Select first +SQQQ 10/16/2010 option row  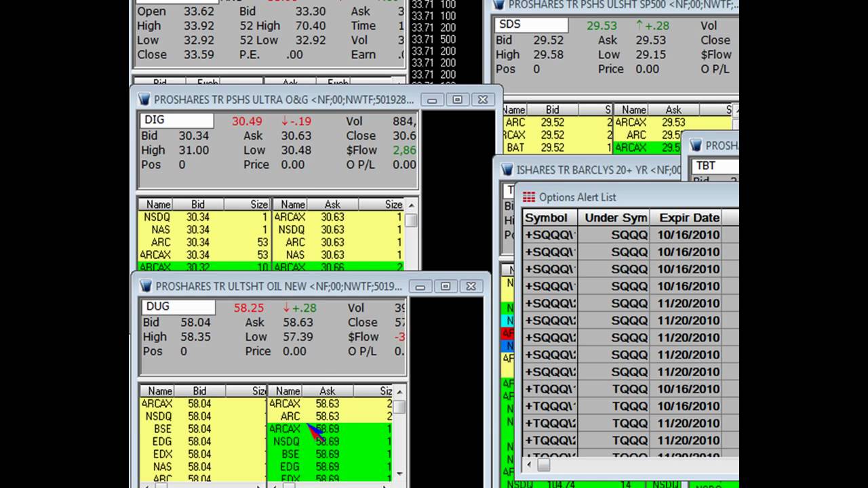(631, 235)
